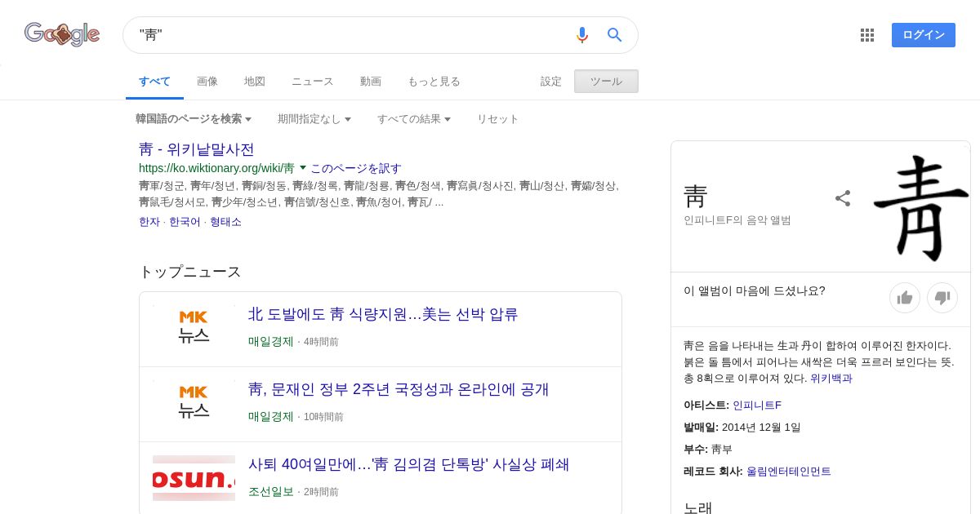980x514 pixels.
Task: Open artist link 인피니트F
Action: click(757, 405)
